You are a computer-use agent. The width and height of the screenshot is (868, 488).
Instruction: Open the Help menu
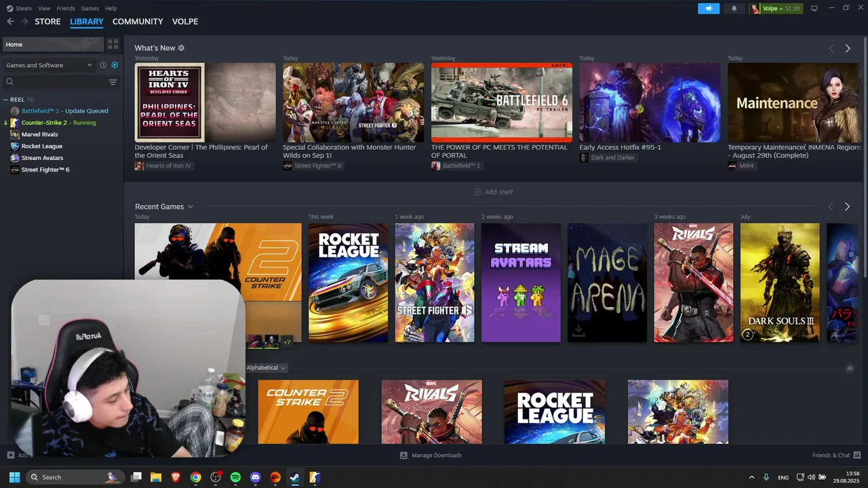[x=111, y=8]
